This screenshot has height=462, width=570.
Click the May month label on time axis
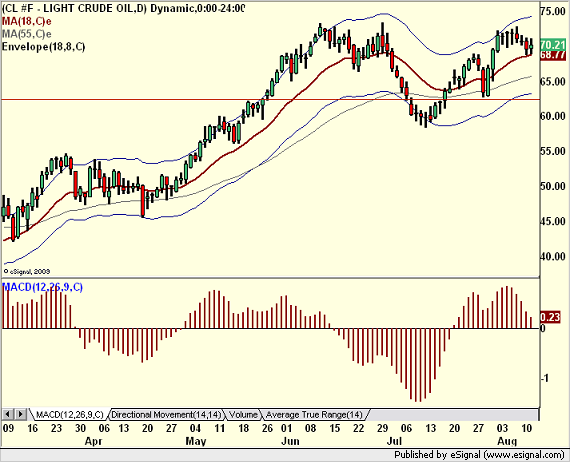(x=196, y=441)
